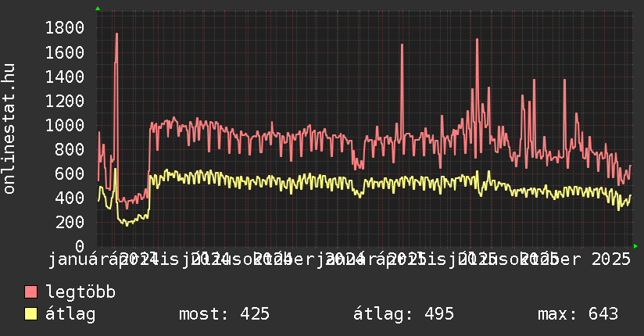Click the 1200 y-axis label
The width and height of the screenshot is (644, 336).
(65, 101)
